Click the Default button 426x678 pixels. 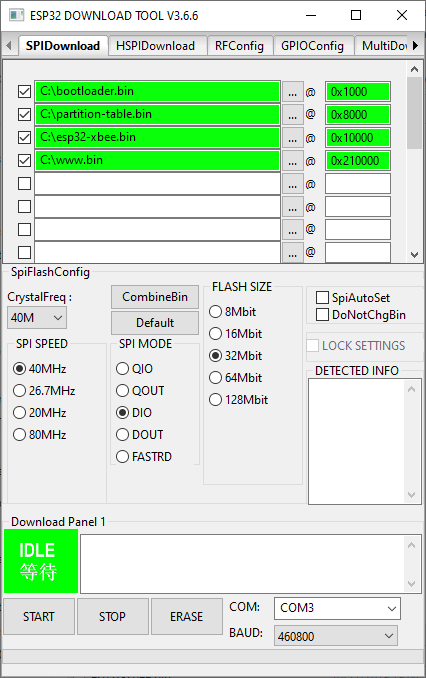(155, 323)
